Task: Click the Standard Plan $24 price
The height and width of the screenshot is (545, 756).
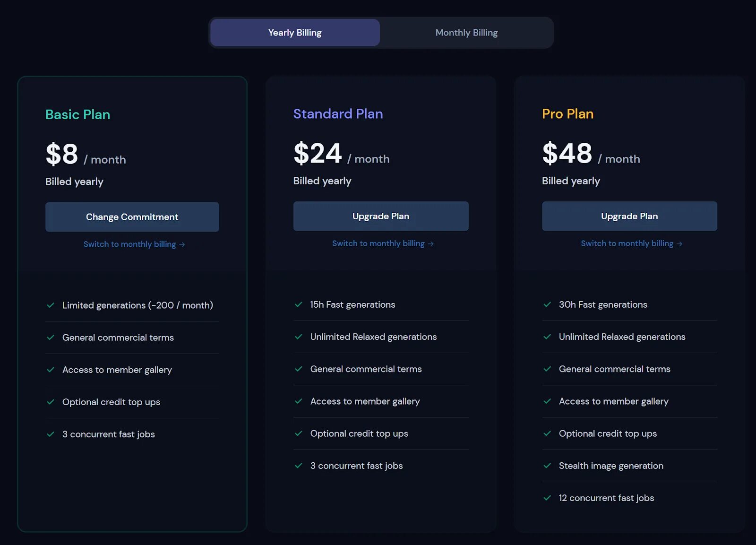Action: tap(318, 154)
